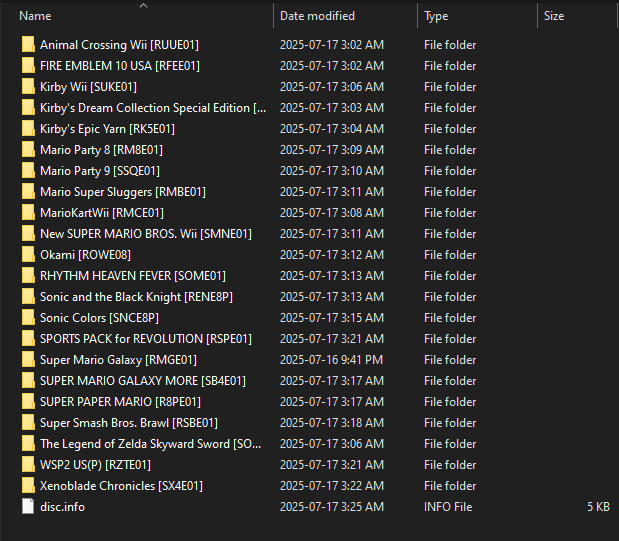This screenshot has height=541, width=619.
Task: Click the Animal Crossing Wii folder icon
Action: click(x=28, y=45)
